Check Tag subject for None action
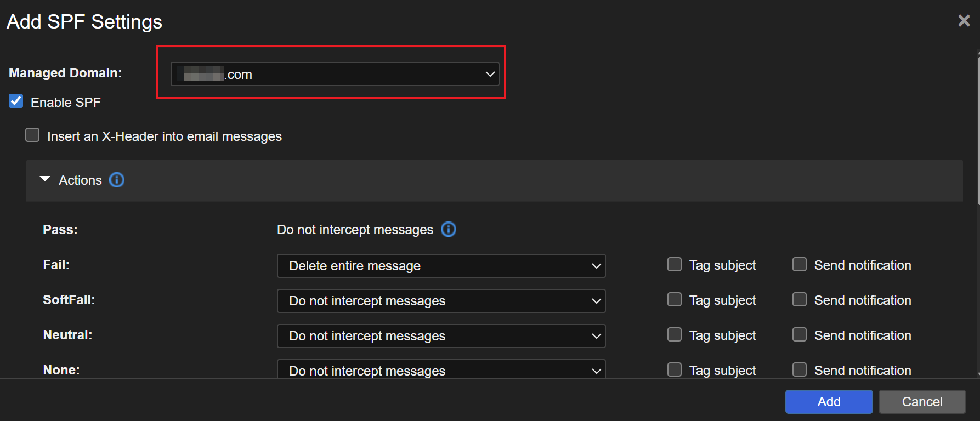980x421 pixels. (674, 370)
